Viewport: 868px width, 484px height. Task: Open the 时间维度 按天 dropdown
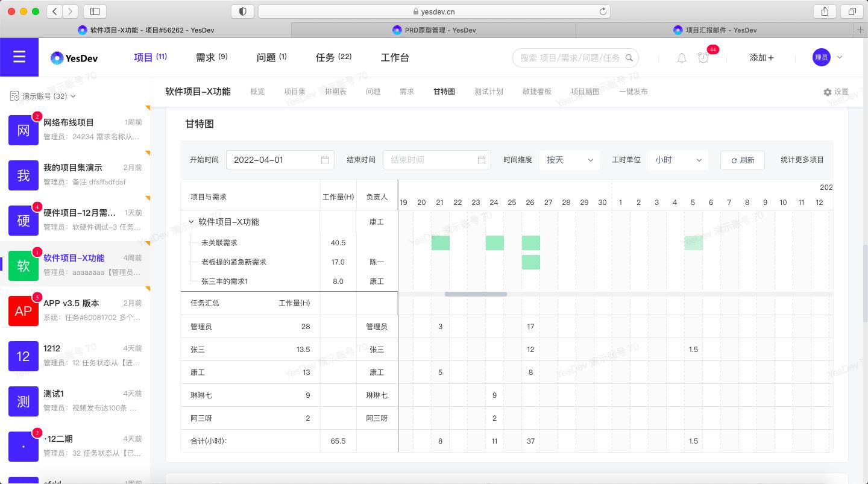coord(569,160)
